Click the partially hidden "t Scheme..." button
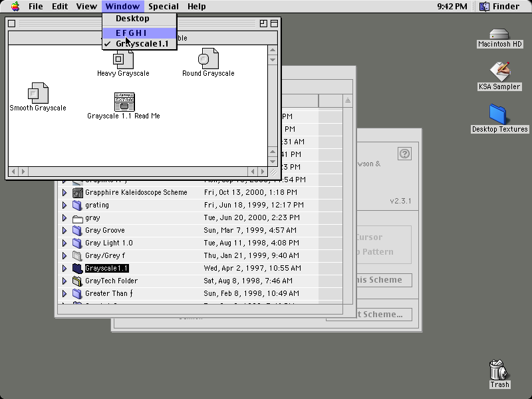Image resolution: width=532 pixels, height=399 pixels. tap(384, 315)
